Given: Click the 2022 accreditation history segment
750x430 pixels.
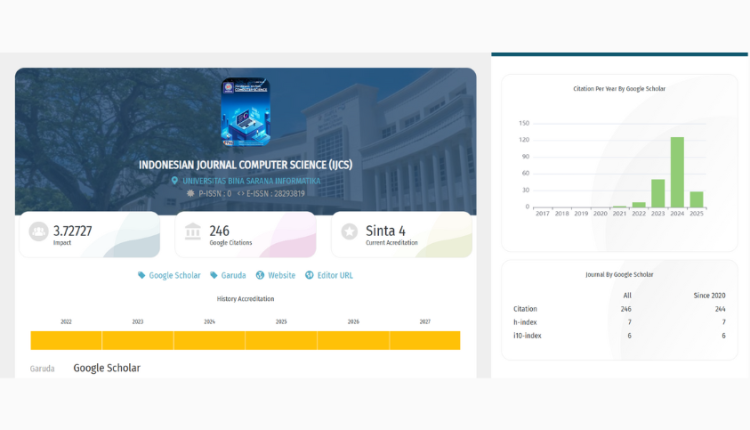Looking at the screenshot, I should (x=66, y=340).
